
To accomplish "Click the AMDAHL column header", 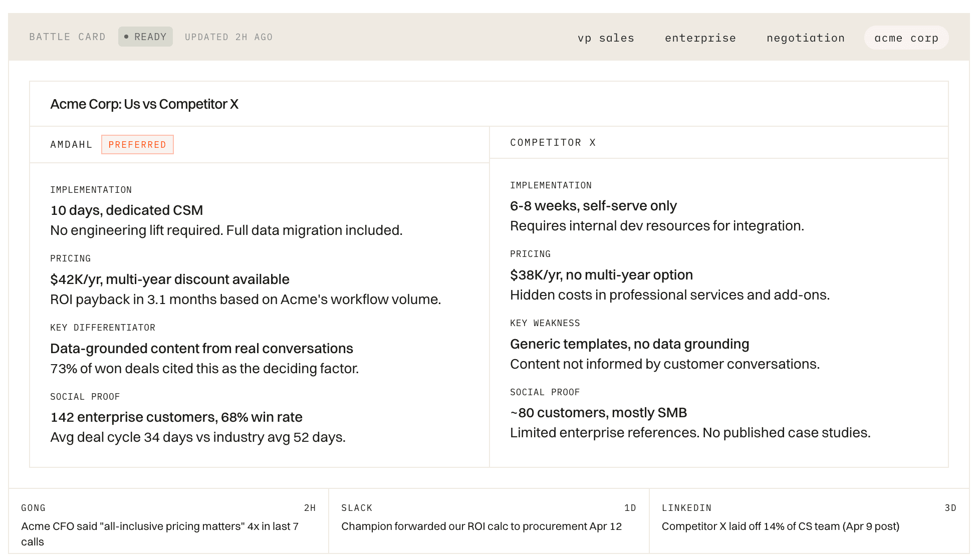I will click(x=71, y=145).
